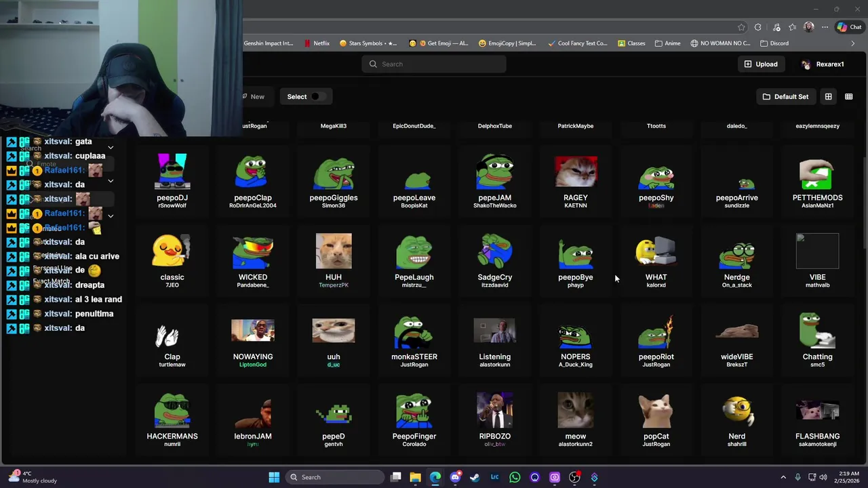This screenshot has height=488, width=868.
Task: Expand the bookmarks bar overflow chevron
Action: (853, 43)
